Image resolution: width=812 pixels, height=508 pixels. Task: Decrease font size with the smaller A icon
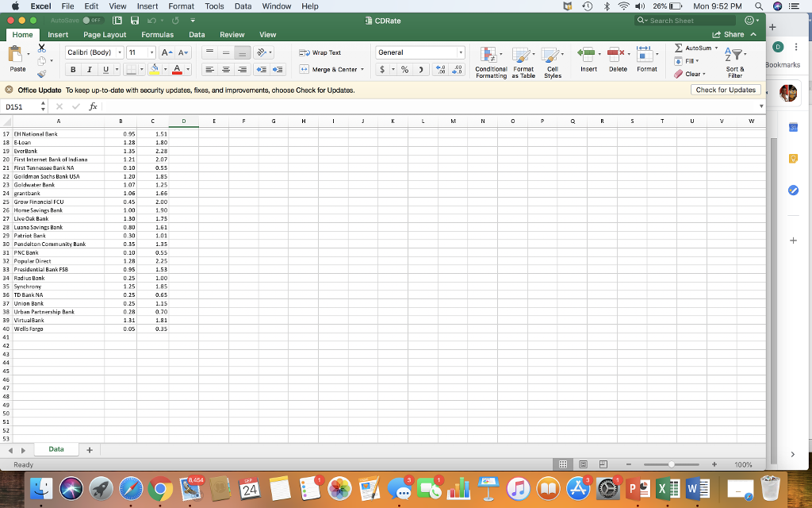183,52
